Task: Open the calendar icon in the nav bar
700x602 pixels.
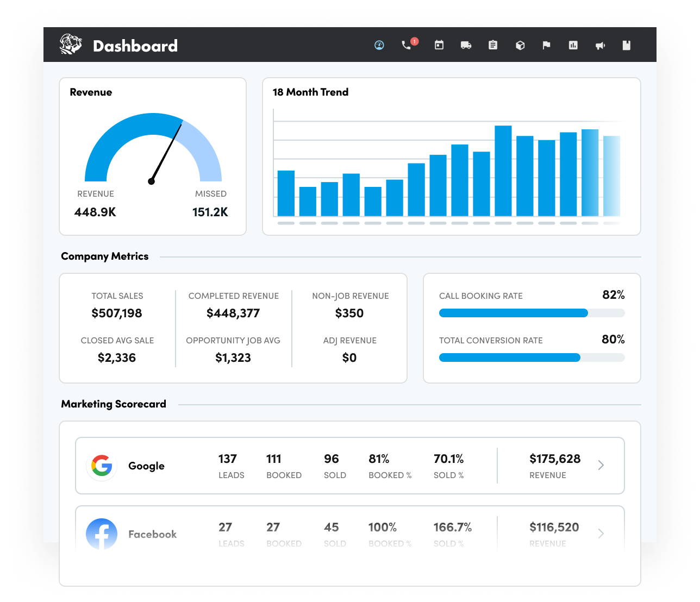Action: [x=439, y=45]
